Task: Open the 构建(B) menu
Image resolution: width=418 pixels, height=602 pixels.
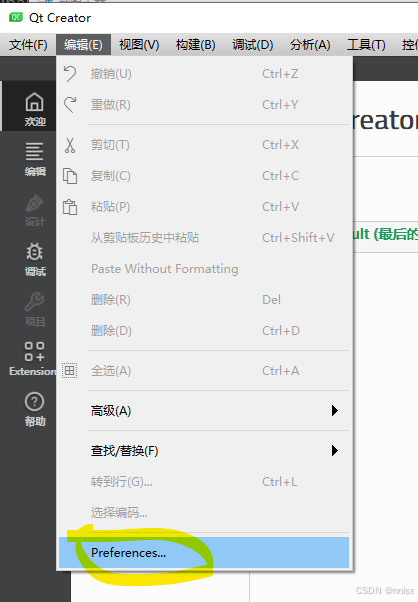Action: click(195, 45)
